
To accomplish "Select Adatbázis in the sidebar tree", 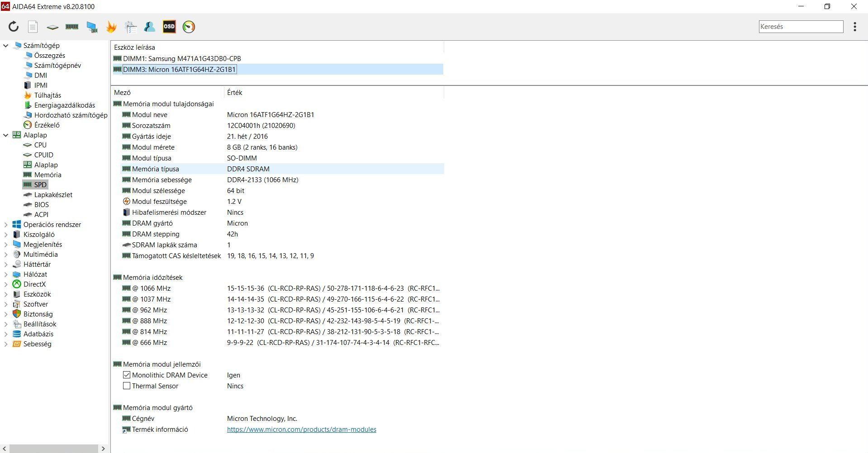I will [38, 334].
